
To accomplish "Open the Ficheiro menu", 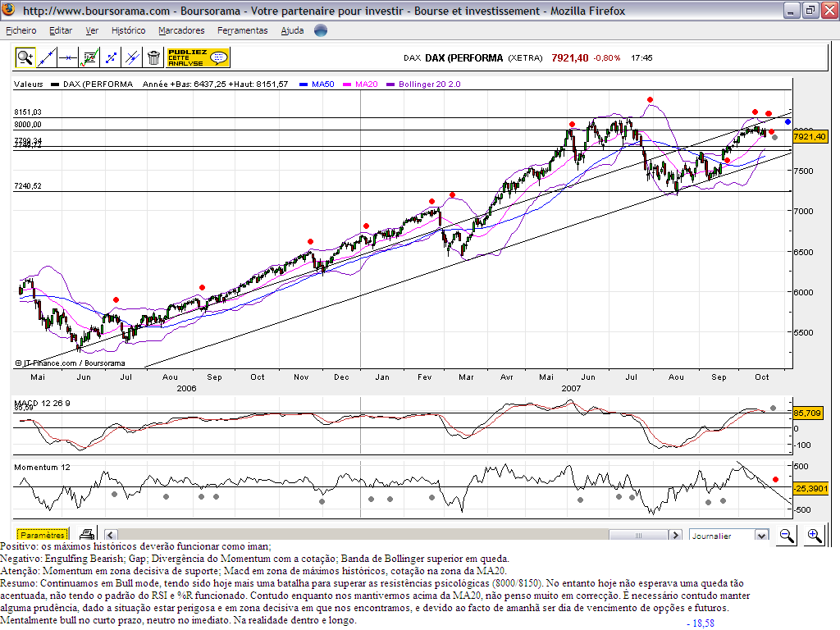I will 21,30.
